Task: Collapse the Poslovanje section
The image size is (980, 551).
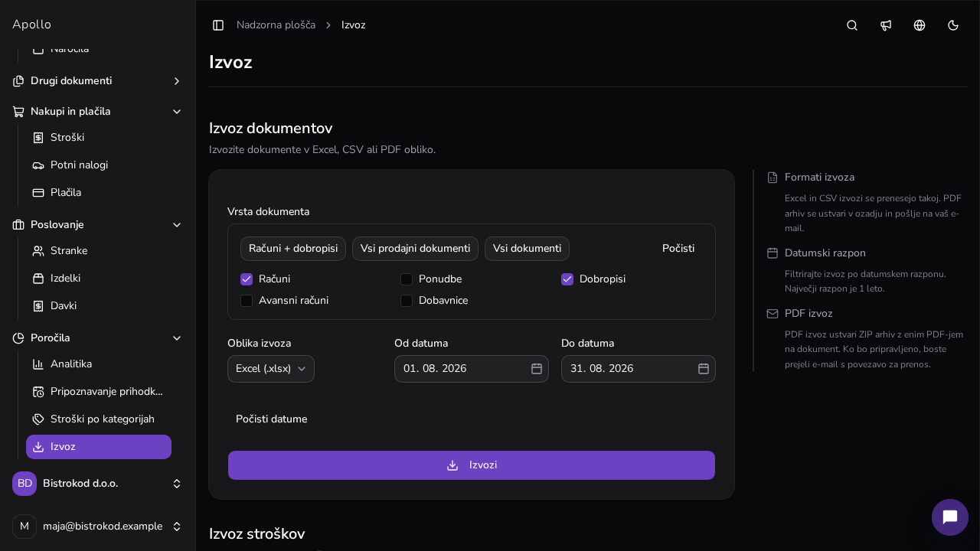Action: [98, 225]
